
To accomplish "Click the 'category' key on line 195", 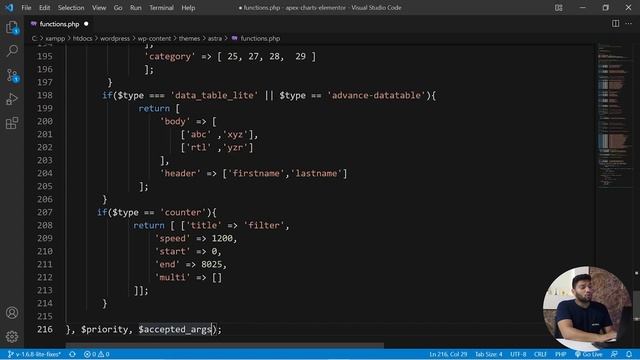I will pos(170,56).
